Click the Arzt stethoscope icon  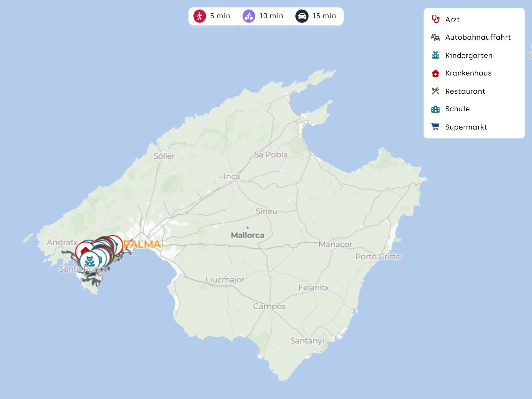click(x=435, y=20)
